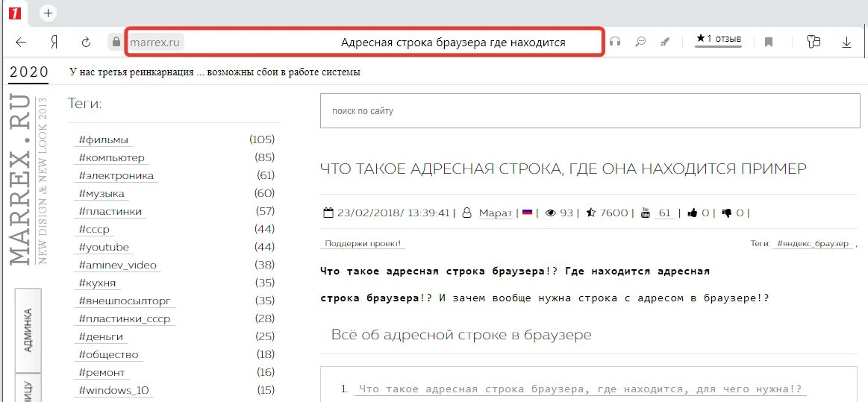Open author Марат profile link
The height and width of the screenshot is (402, 868).
pyautogui.click(x=496, y=213)
